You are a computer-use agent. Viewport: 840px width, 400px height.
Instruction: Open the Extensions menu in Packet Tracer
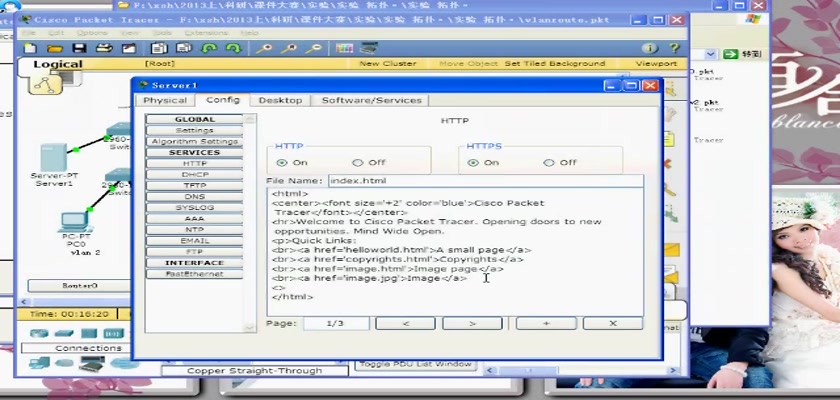(x=206, y=33)
